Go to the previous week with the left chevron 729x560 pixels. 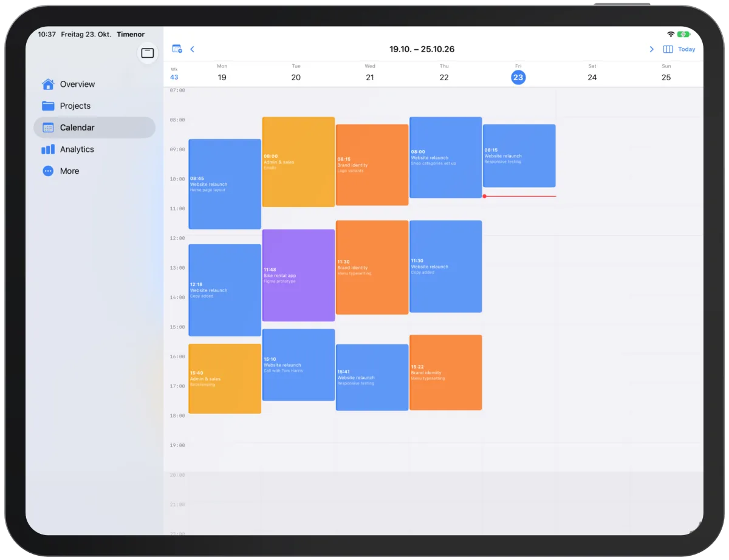coord(192,49)
